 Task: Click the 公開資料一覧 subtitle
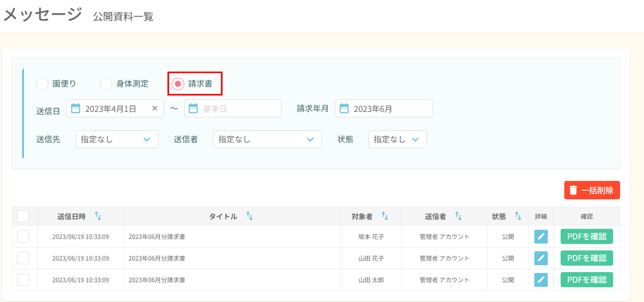pos(123,17)
